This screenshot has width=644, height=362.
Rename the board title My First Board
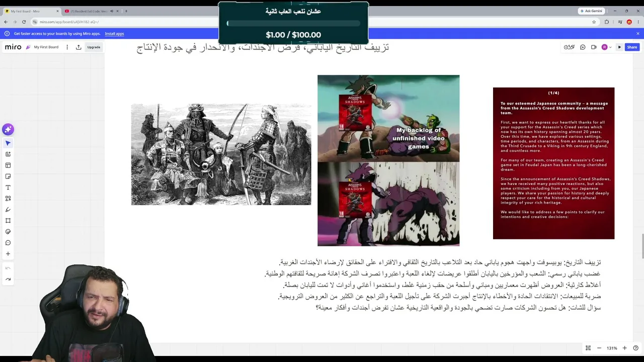tap(46, 47)
